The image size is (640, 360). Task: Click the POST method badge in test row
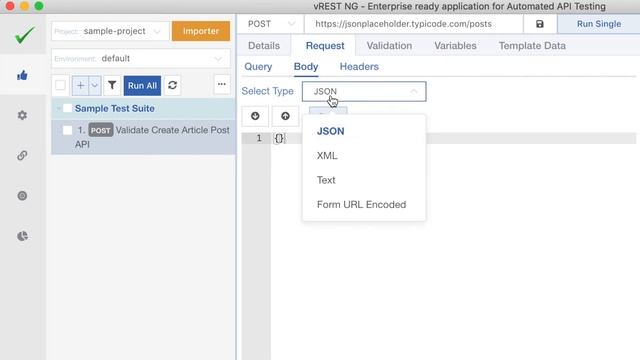100,130
